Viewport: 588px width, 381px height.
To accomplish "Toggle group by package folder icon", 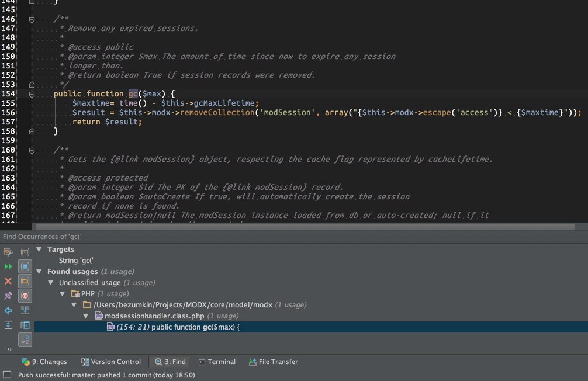I will pyautogui.click(x=25, y=281).
